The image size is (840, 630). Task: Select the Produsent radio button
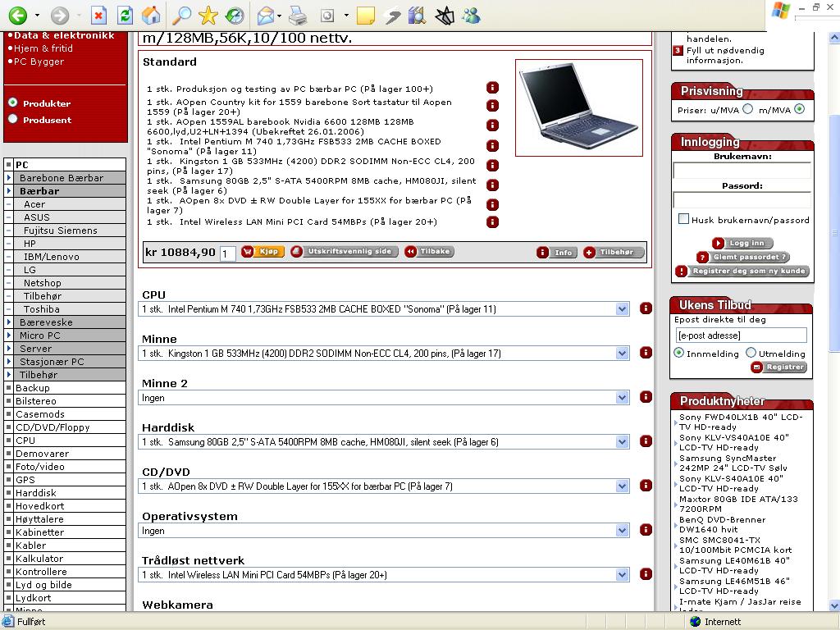tap(13, 119)
